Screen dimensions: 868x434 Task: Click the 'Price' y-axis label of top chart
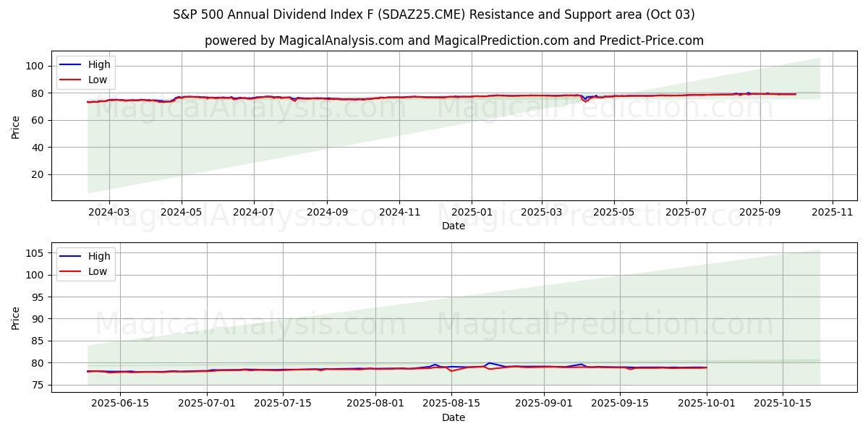coord(16,126)
